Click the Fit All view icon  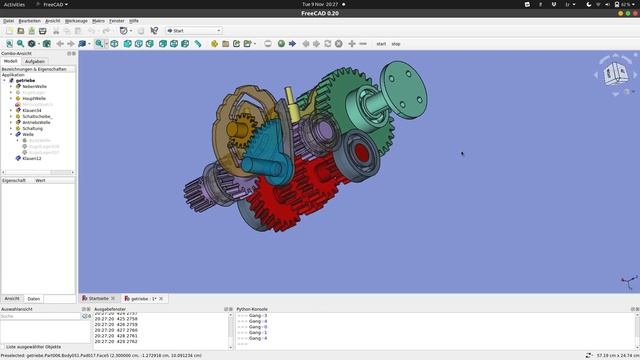click(9, 44)
